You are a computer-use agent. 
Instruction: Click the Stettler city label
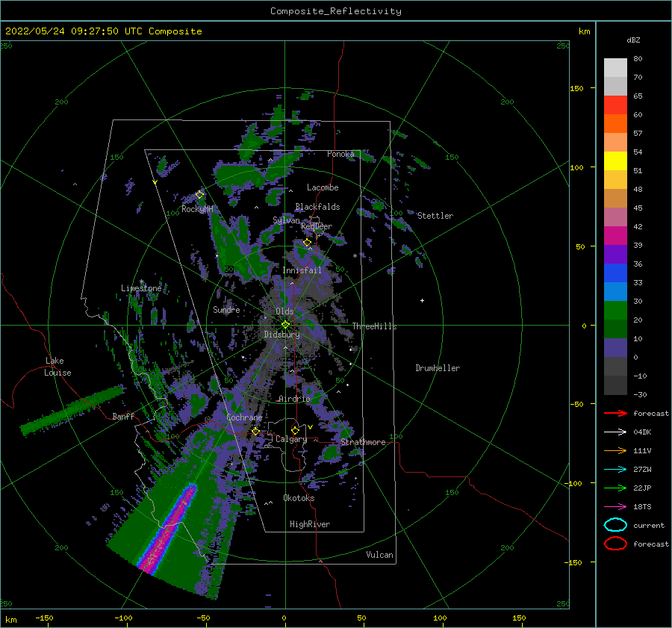coord(435,216)
